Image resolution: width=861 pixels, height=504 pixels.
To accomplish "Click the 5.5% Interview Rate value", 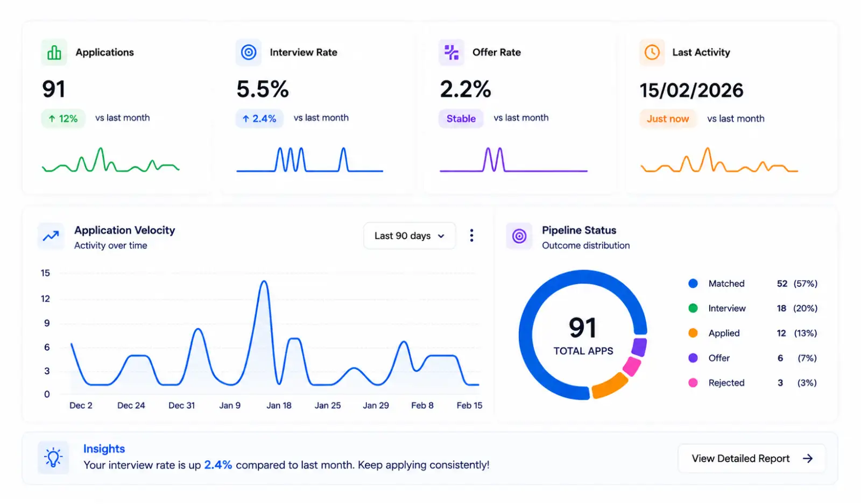I will [x=263, y=89].
